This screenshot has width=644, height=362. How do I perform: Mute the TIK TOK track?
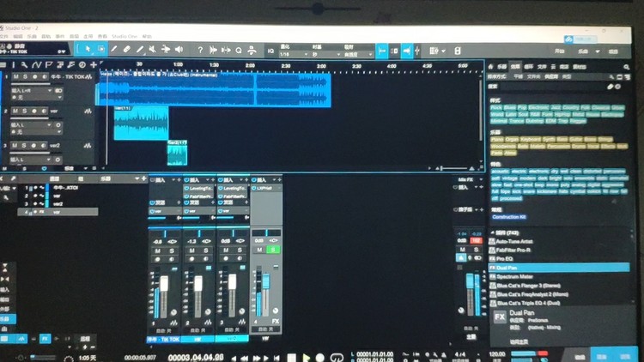(x=15, y=76)
